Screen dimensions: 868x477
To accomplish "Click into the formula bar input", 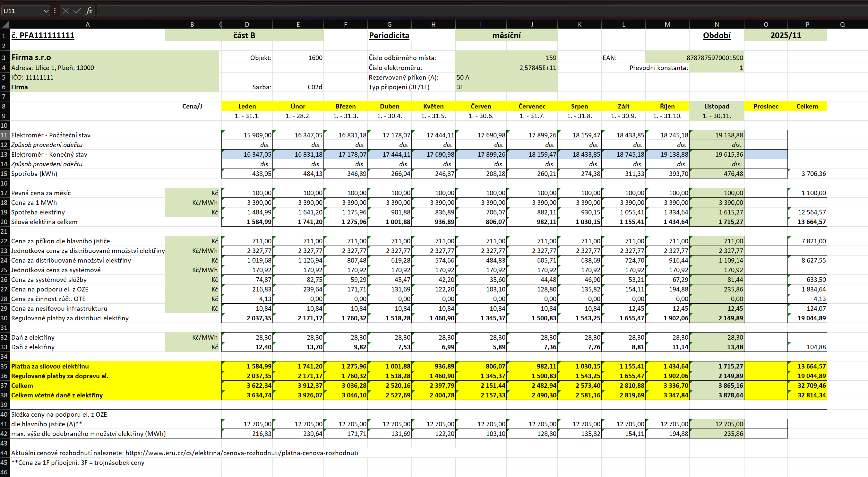I will [x=472, y=11].
